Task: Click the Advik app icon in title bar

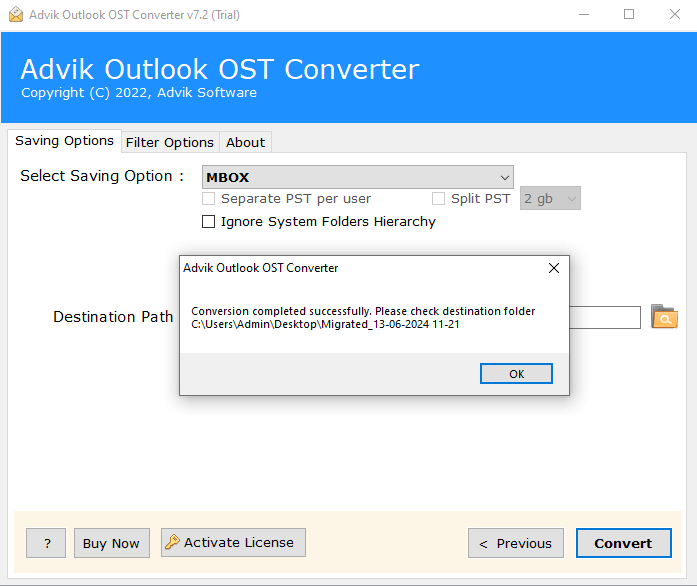Action: point(16,15)
